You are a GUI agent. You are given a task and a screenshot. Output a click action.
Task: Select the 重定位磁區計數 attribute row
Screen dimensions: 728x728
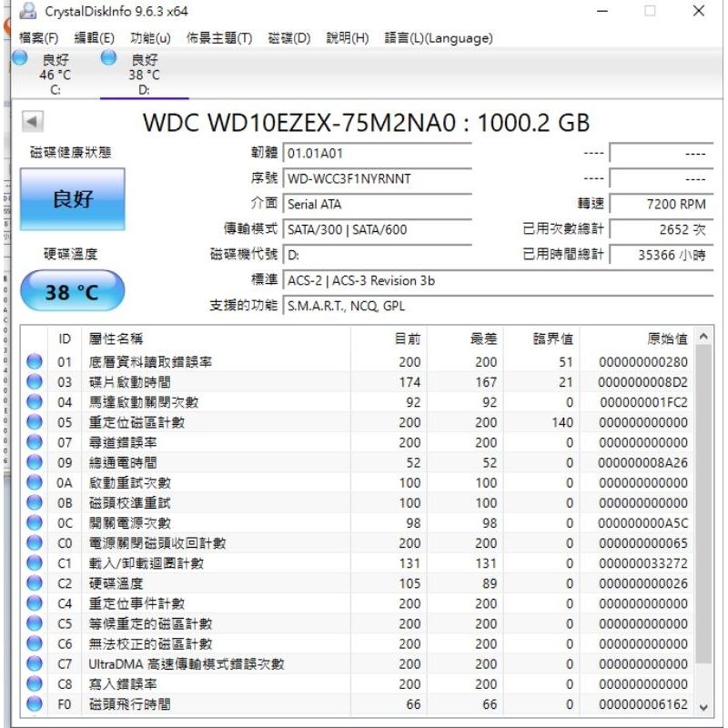coord(358,422)
